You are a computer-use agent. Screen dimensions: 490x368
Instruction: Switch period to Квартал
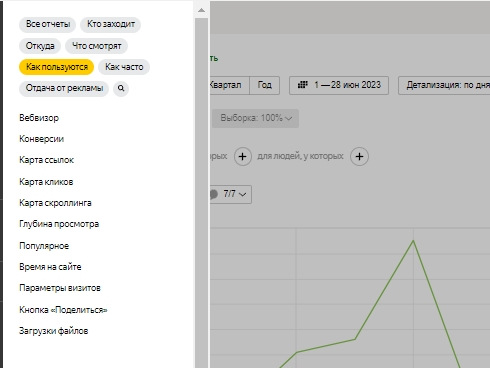click(229, 85)
